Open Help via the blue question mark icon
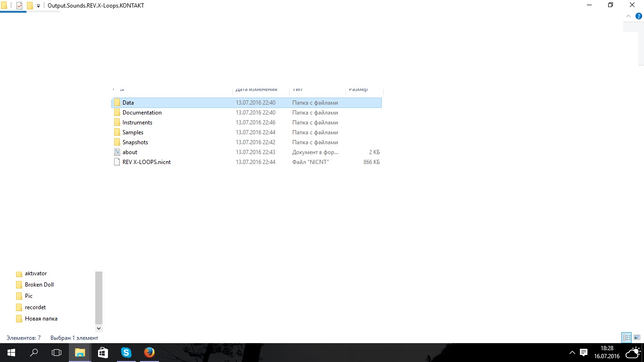Viewport: 644px width, 362px height. (x=639, y=16)
